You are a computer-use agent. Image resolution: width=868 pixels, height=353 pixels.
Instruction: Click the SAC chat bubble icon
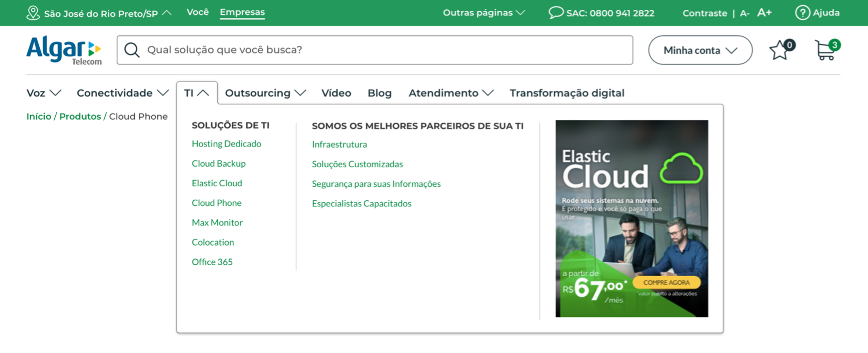point(556,12)
